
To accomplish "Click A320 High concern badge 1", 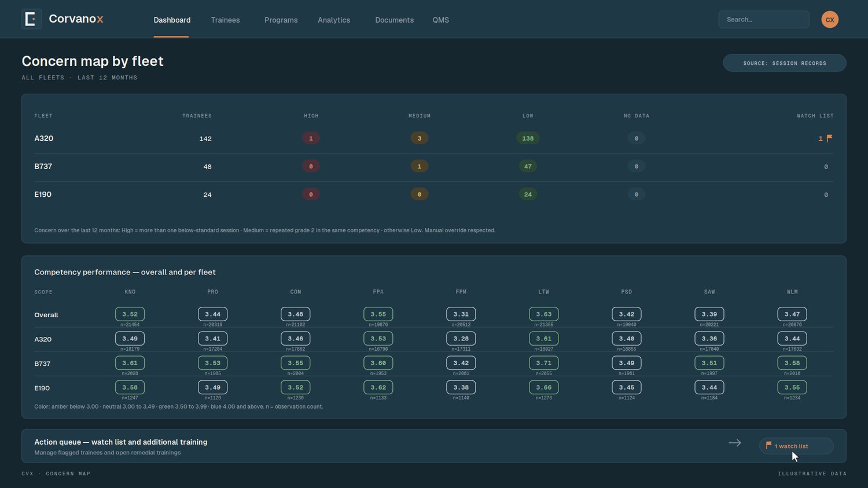I will coord(311,138).
